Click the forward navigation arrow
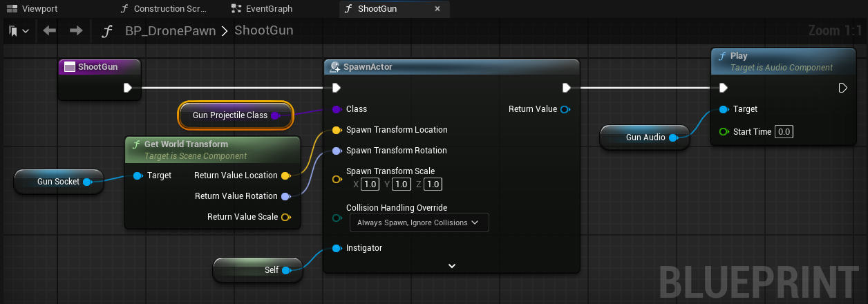This screenshot has width=868, height=304. 76,31
